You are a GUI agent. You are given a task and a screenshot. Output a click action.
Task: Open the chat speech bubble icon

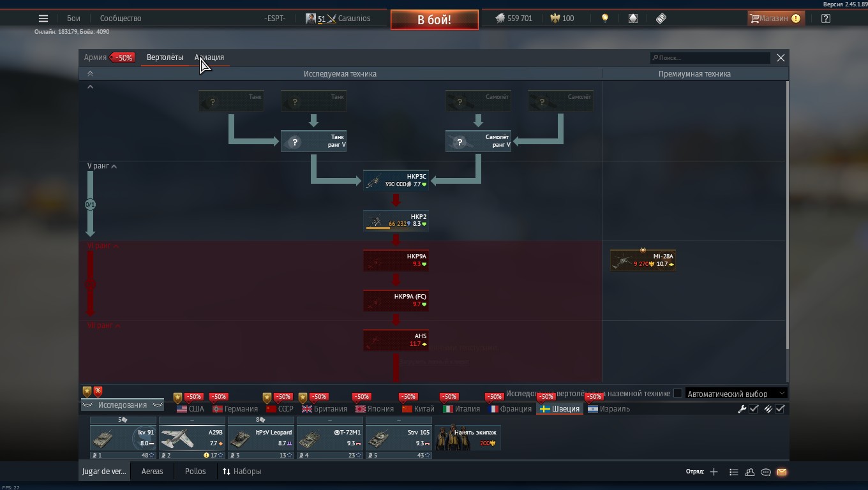pos(766,472)
